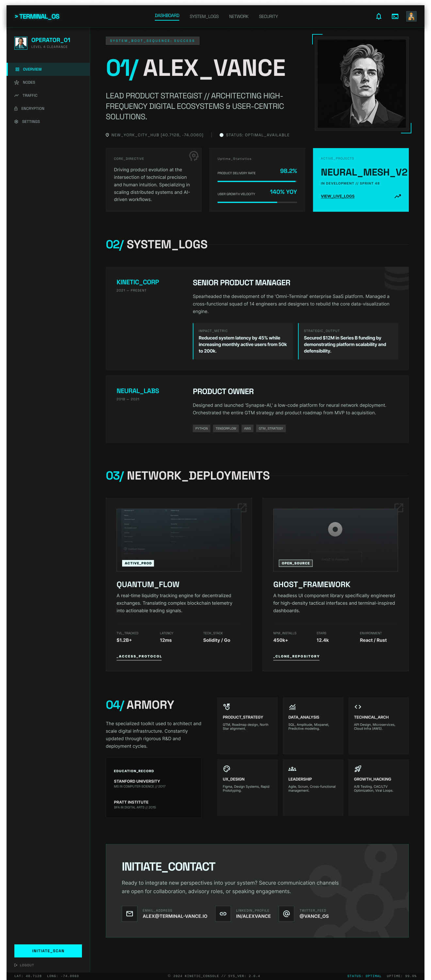Click the _CLONE_REPOSITORY link
The height and width of the screenshot is (980, 431).
point(296,656)
